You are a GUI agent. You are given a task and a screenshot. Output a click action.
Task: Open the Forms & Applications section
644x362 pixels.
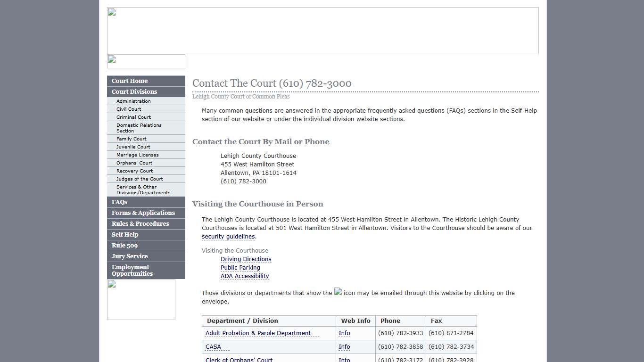click(143, 213)
